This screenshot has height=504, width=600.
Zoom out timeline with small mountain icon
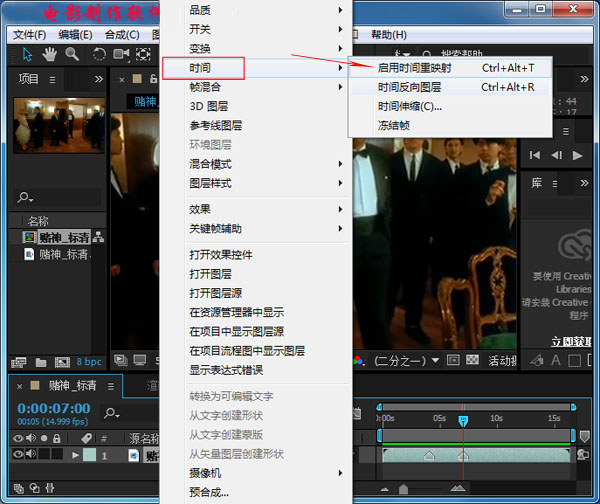point(385,489)
